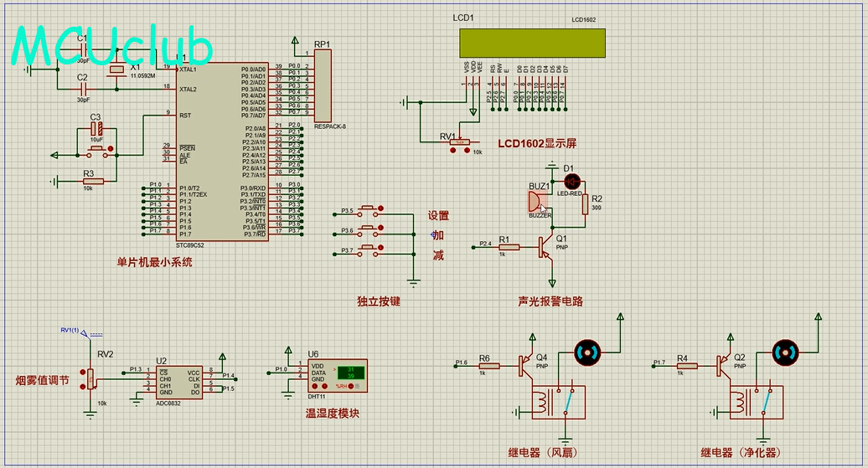This screenshot has height=468, width=868.
Task: Select the purifier motor beside Q2
Action: (x=784, y=352)
